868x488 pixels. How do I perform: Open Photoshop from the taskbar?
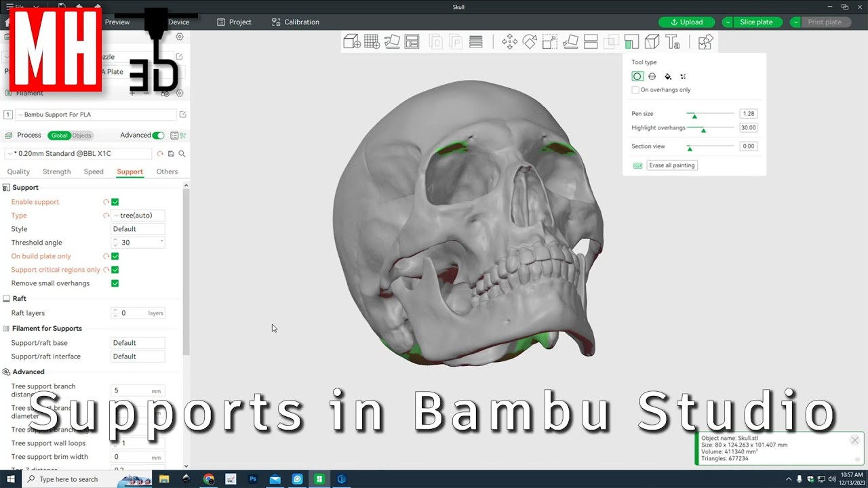point(253,479)
